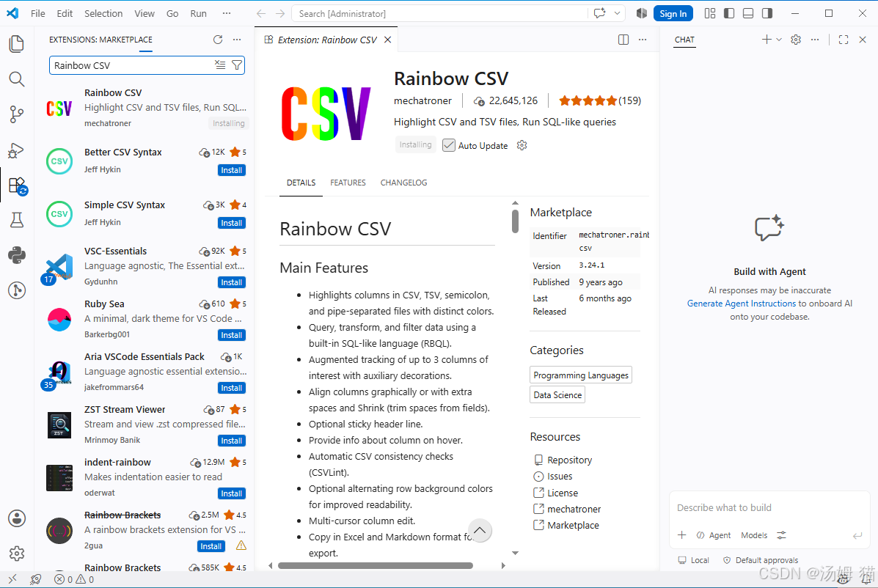Click the title bar Search command center
Screen dimensions: 878x588
coord(441,13)
